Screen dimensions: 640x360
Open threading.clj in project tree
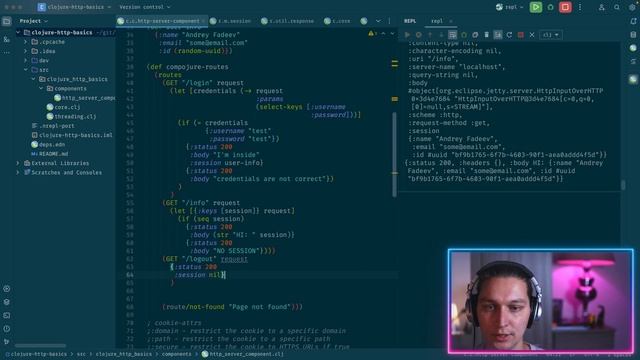point(71,116)
